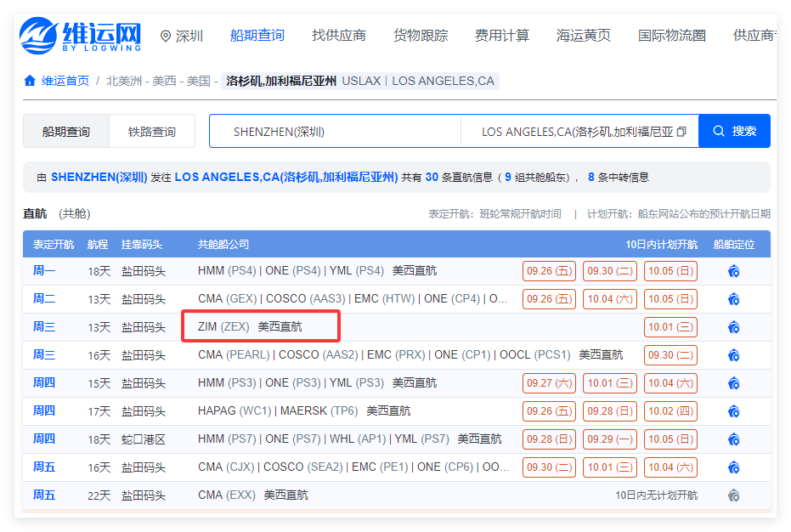This screenshot has height=532, width=791.
Task: Click the 维运网 logo
Action: 81,35
